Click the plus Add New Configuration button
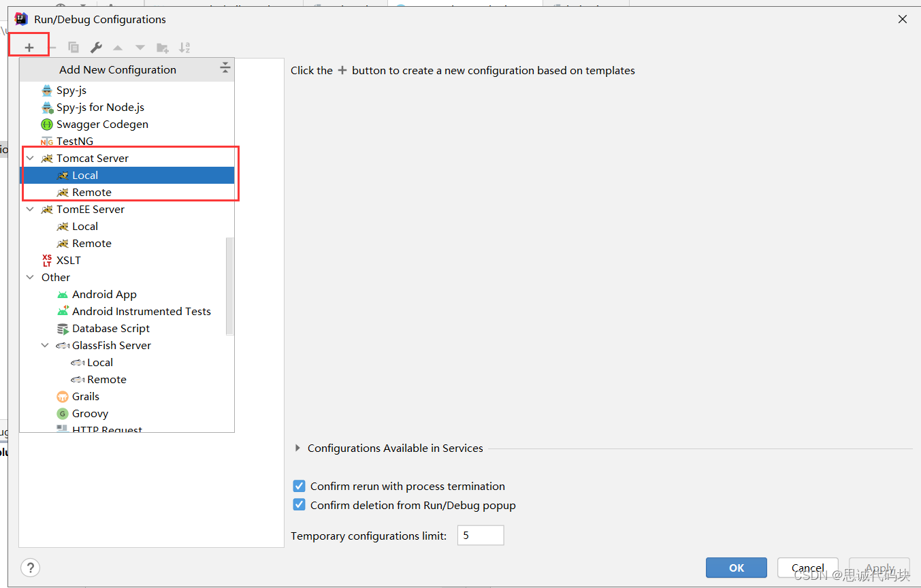The height and width of the screenshot is (588, 921). [x=29, y=48]
